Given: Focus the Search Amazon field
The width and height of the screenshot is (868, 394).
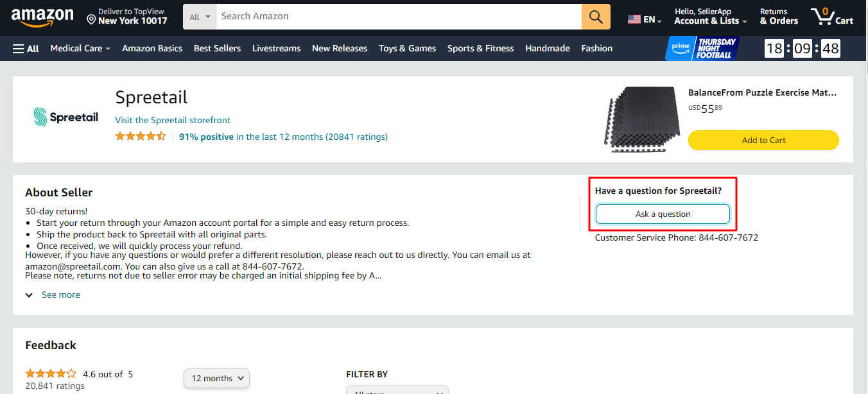Looking at the screenshot, I should click(399, 17).
